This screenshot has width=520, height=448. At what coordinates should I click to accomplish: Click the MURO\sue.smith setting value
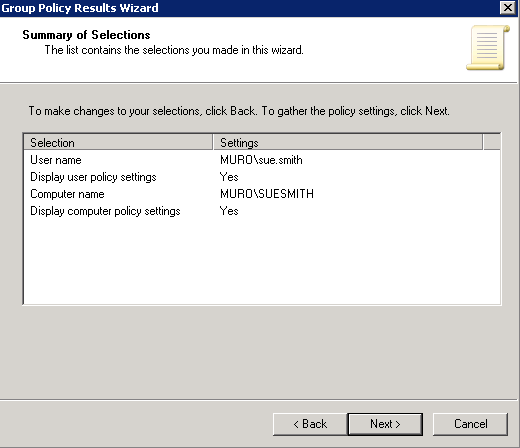coord(261,160)
